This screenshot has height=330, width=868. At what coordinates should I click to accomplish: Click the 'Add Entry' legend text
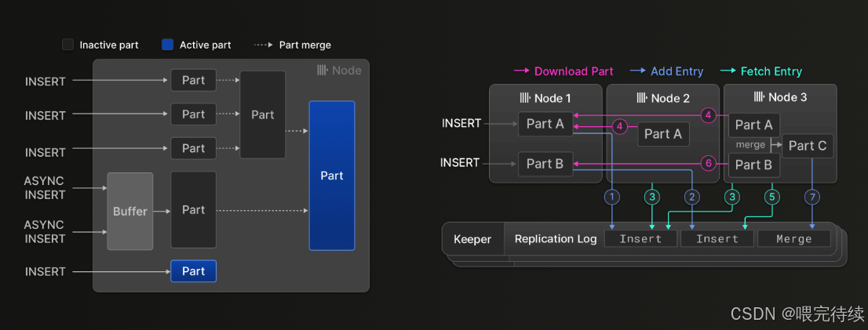[x=677, y=71]
